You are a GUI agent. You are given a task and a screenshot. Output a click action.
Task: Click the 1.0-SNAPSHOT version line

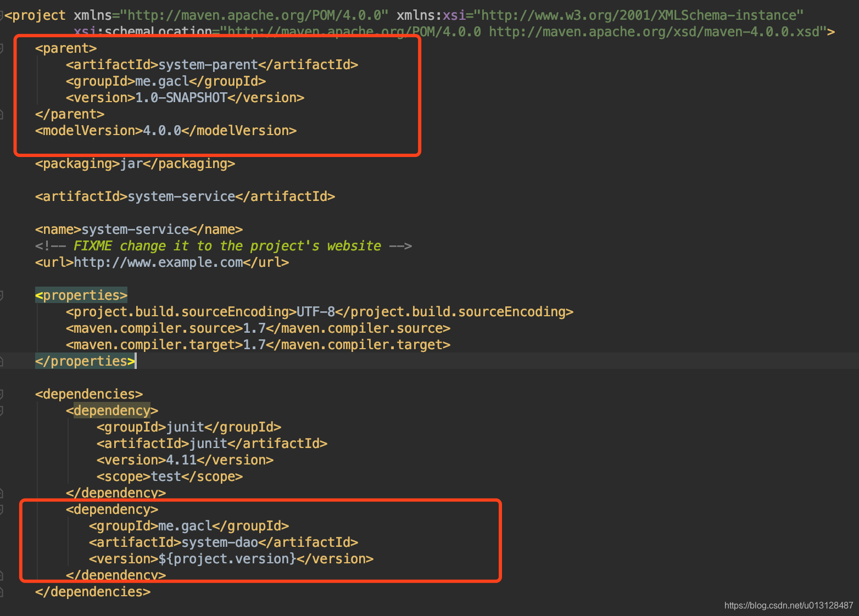(x=185, y=98)
